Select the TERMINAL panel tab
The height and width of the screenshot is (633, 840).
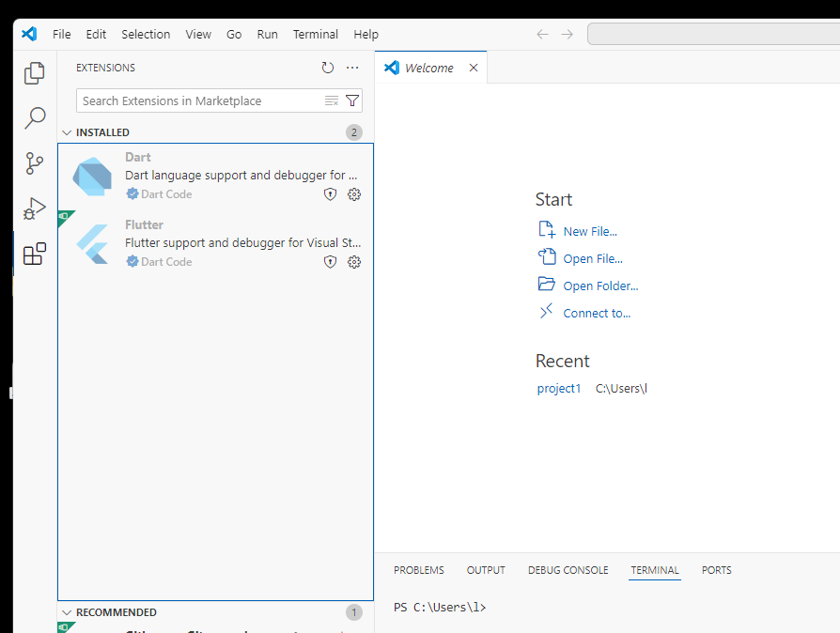click(655, 570)
